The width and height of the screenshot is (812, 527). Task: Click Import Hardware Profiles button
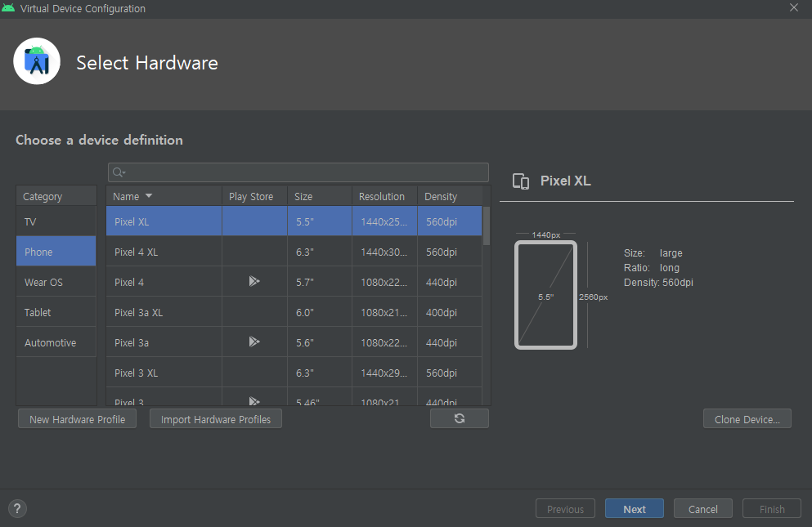215,419
